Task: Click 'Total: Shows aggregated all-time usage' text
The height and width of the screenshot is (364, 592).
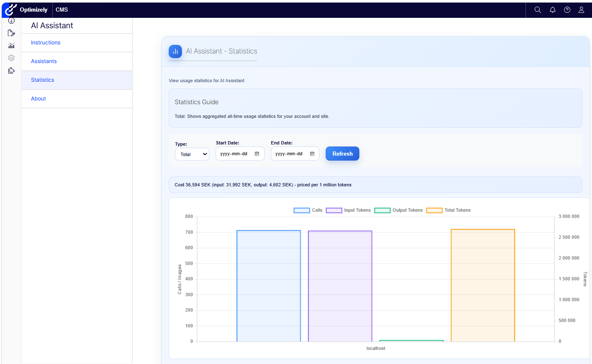Action: 252,117
